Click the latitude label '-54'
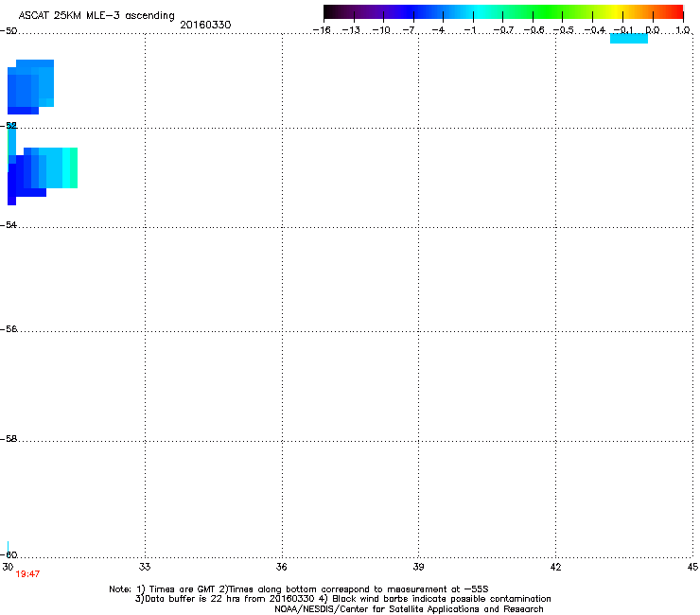This screenshot has height=615, width=700. (x=9, y=225)
